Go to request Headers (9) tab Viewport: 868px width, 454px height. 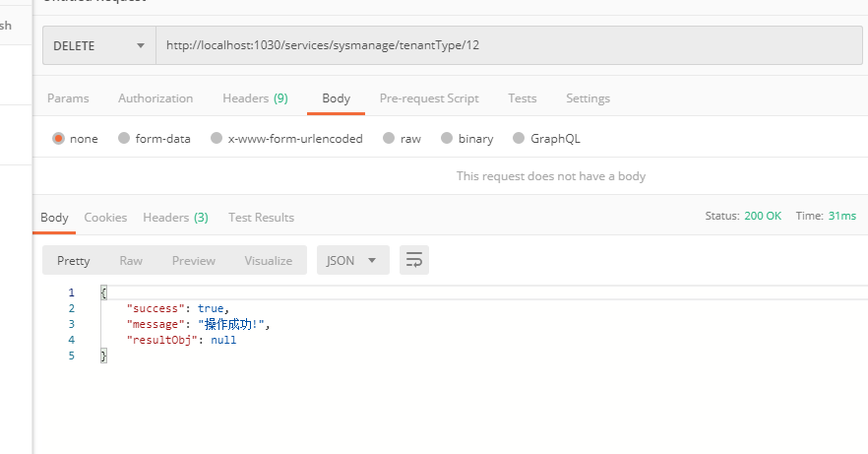[255, 98]
